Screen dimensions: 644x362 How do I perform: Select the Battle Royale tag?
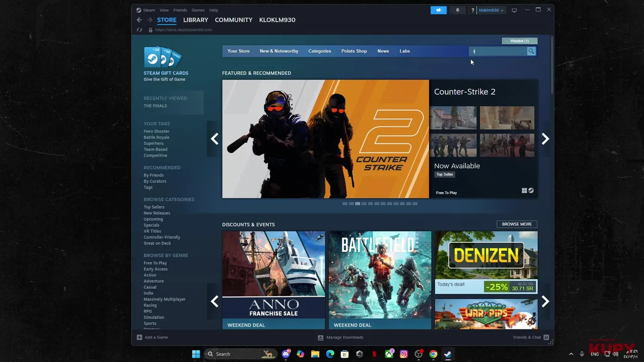click(156, 137)
